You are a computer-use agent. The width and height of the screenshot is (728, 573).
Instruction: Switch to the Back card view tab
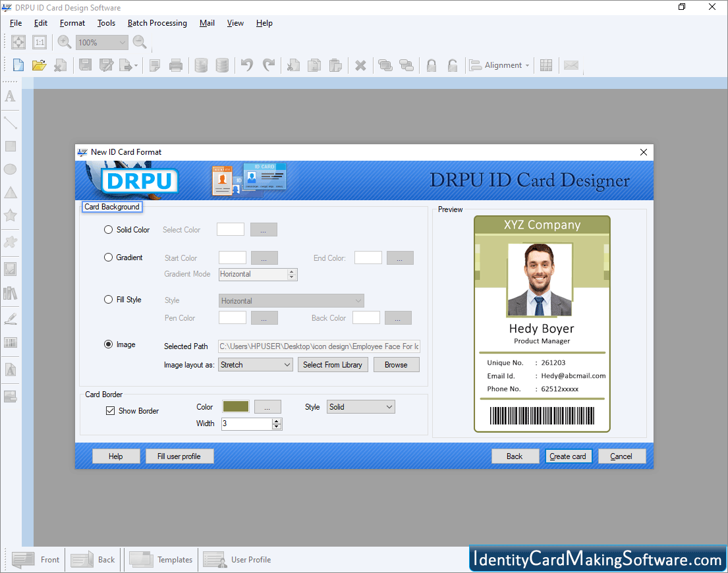tap(93, 559)
